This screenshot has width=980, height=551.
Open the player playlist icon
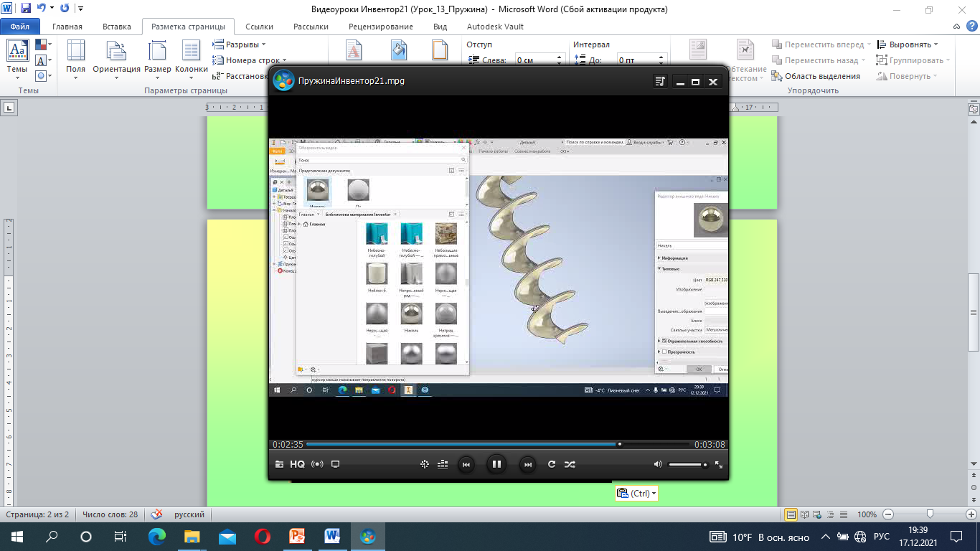click(x=660, y=82)
